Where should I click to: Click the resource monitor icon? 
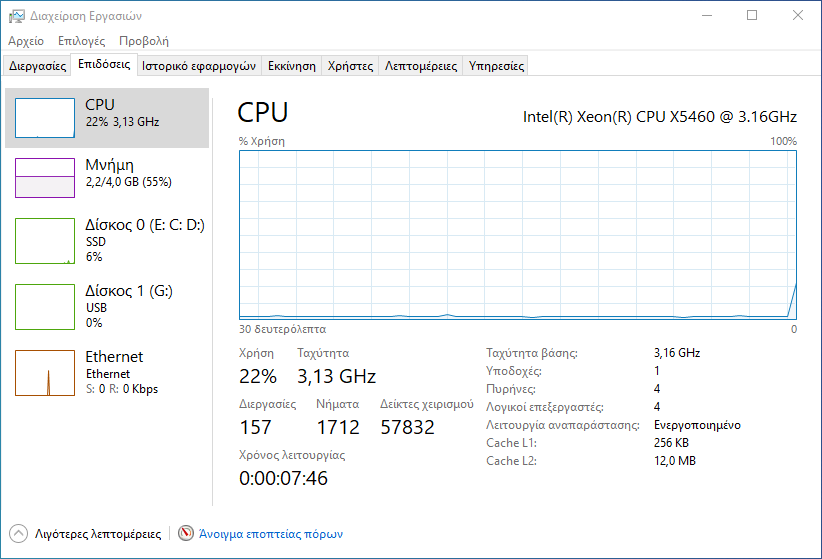click(x=186, y=533)
